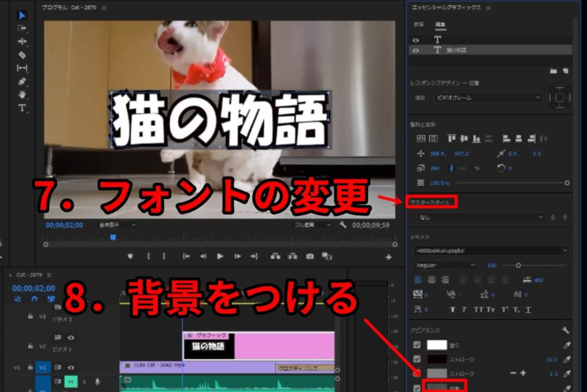The image size is (587, 392).
Task: Click the Mark In bracket button
Action: click(x=148, y=257)
